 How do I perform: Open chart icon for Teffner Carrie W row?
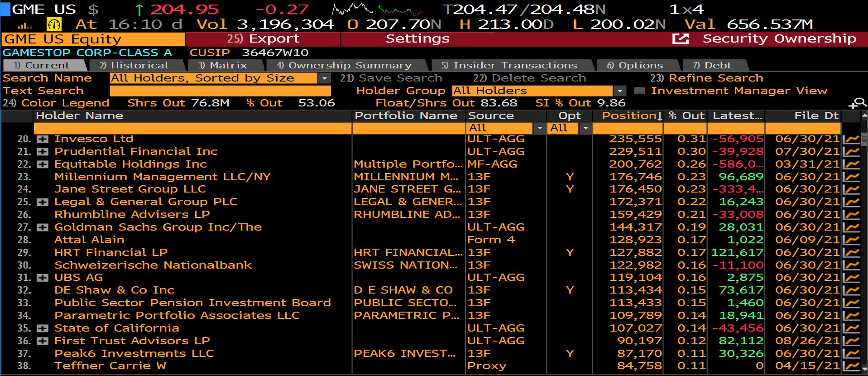[x=851, y=366]
